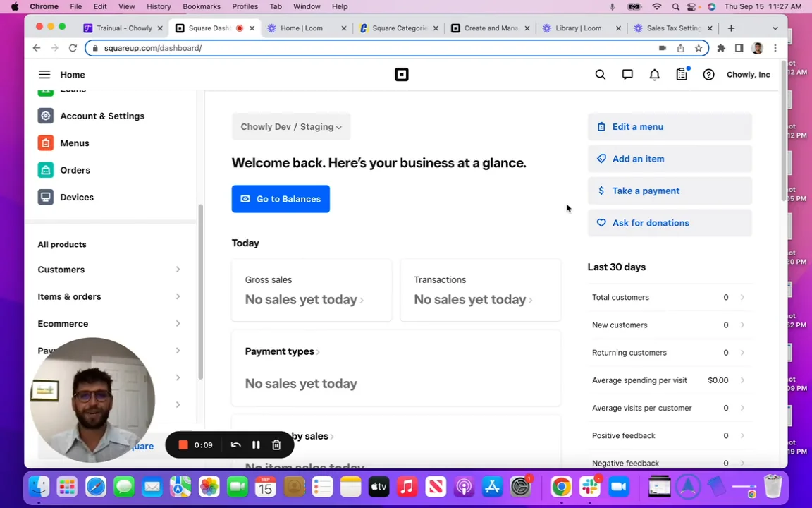Open Safari from the dock
This screenshot has height=508, width=812.
95,487
